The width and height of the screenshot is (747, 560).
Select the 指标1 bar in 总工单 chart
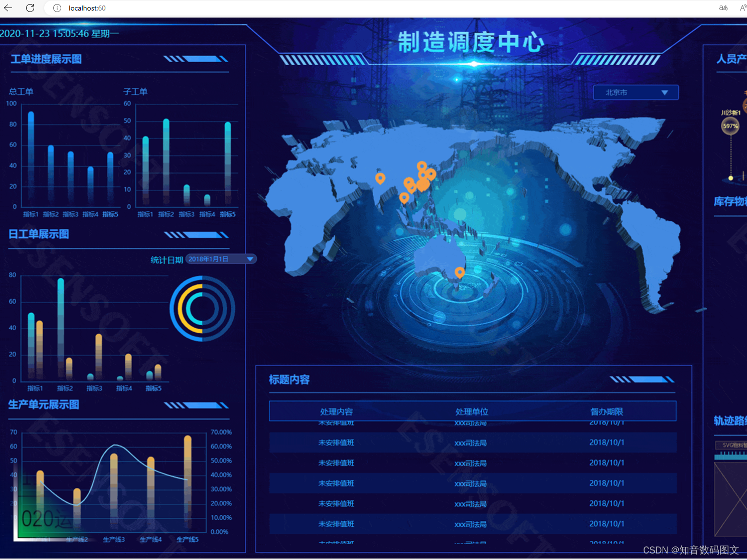point(31,159)
